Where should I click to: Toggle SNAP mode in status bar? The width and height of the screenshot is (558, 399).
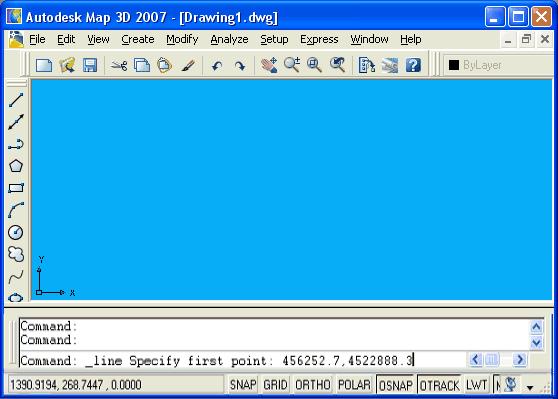click(x=243, y=385)
